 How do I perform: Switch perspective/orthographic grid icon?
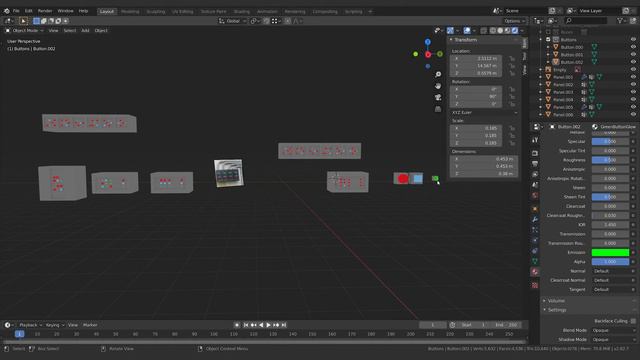point(438,109)
